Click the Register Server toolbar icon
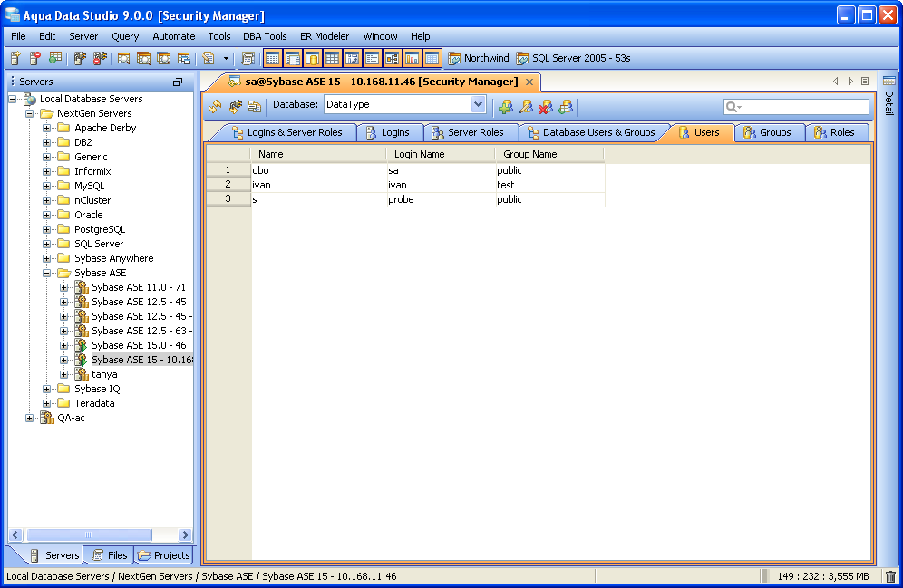903x588 pixels. pos(15,58)
